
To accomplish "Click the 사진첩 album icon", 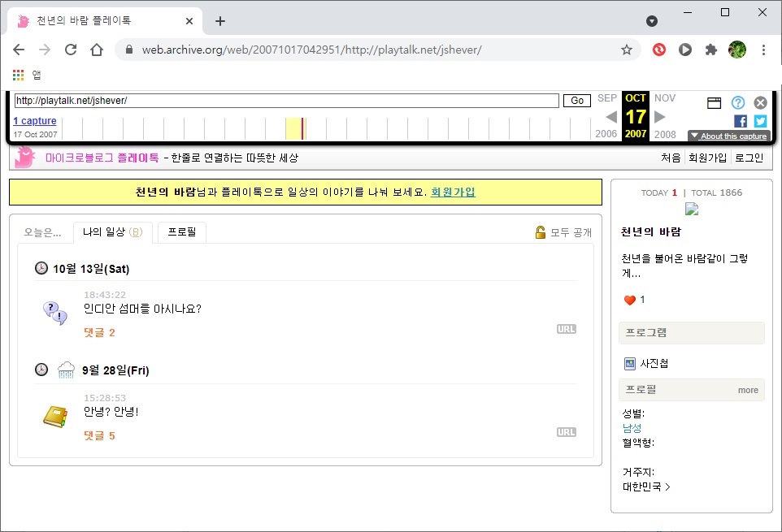I will coord(630,364).
